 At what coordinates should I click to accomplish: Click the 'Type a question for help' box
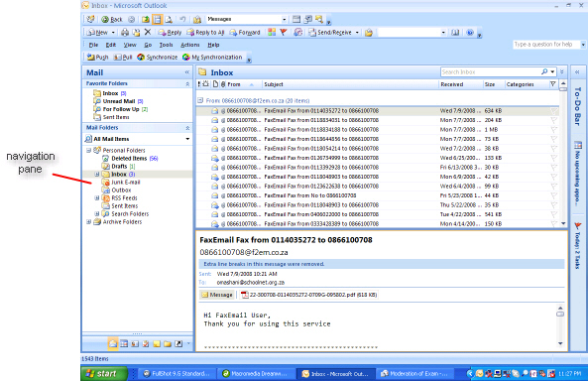point(546,45)
